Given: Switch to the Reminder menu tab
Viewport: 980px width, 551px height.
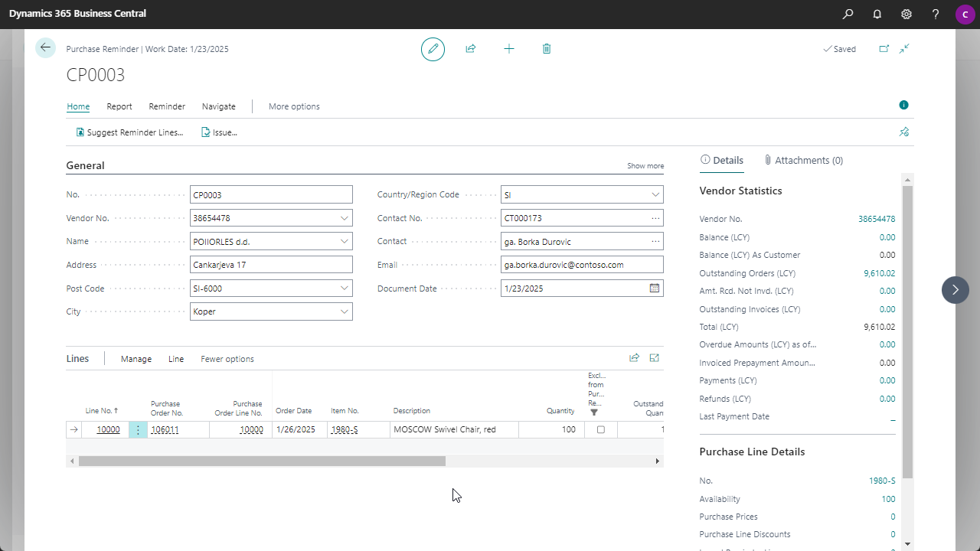Looking at the screenshot, I should [x=167, y=106].
